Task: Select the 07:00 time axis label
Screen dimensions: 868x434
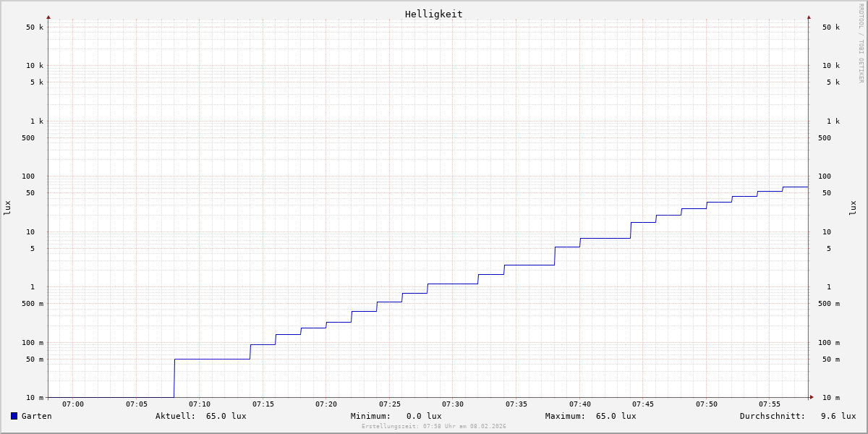Action: point(73,404)
